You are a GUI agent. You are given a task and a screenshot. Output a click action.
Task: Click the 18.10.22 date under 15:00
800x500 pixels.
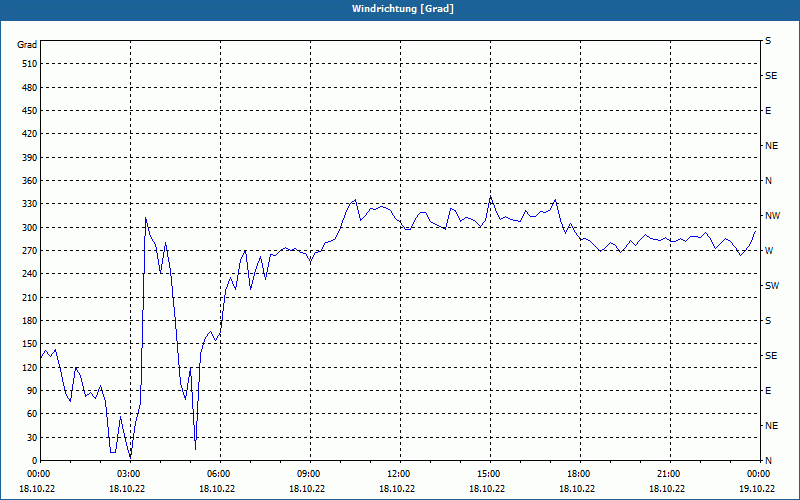pos(487,489)
